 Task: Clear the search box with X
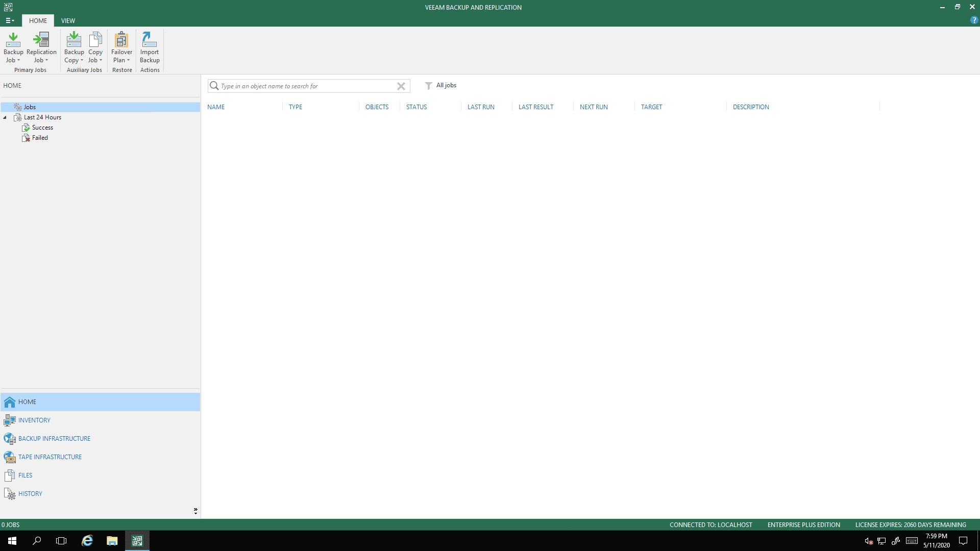pyautogui.click(x=401, y=86)
